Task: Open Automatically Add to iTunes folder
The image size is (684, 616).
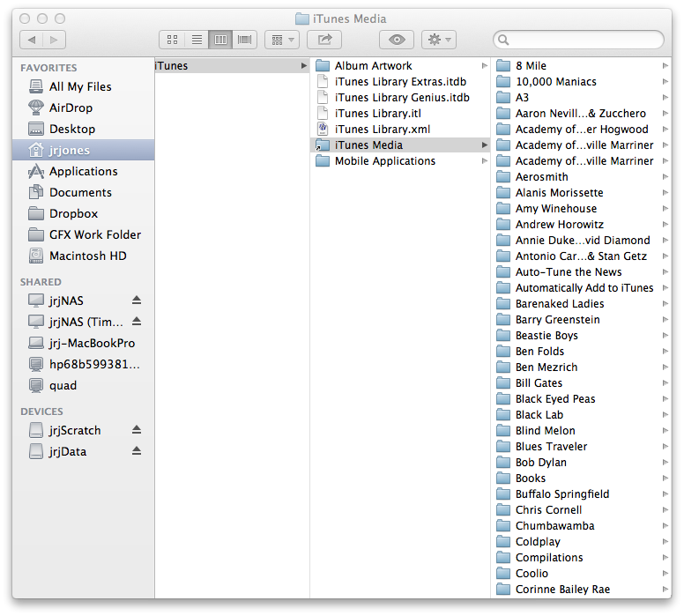Action: tap(582, 287)
